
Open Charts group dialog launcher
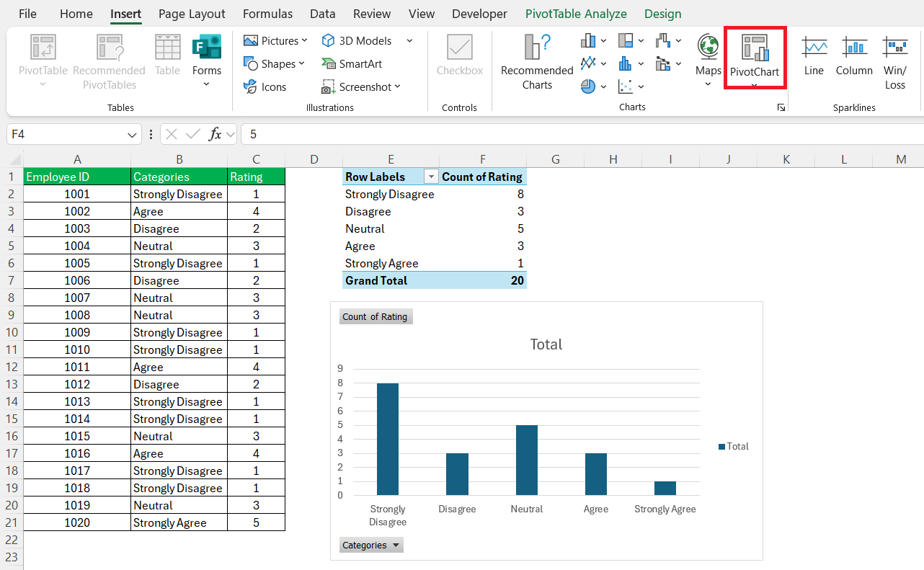781,107
